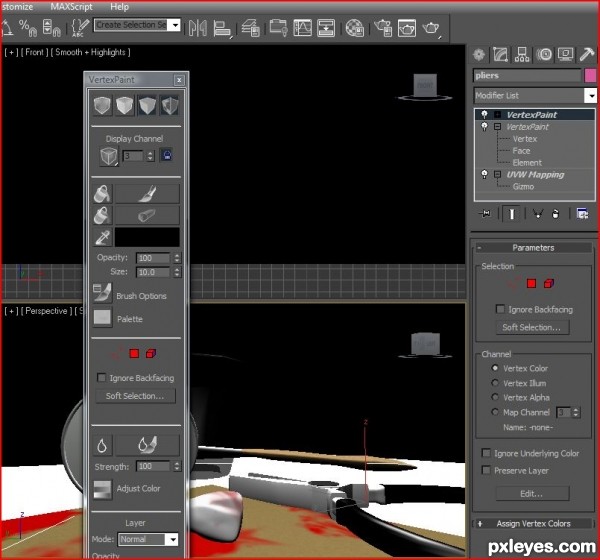600x560 pixels.
Task: Open the Customize menu
Action: pyautogui.click(x=17, y=7)
